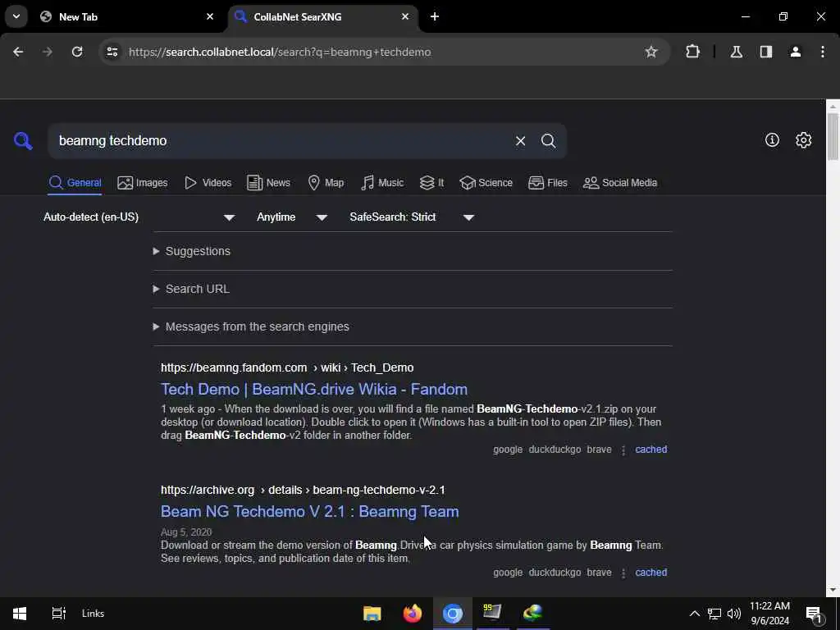Submit search with magnifier button
The width and height of the screenshot is (840, 630).
(548, 141)
